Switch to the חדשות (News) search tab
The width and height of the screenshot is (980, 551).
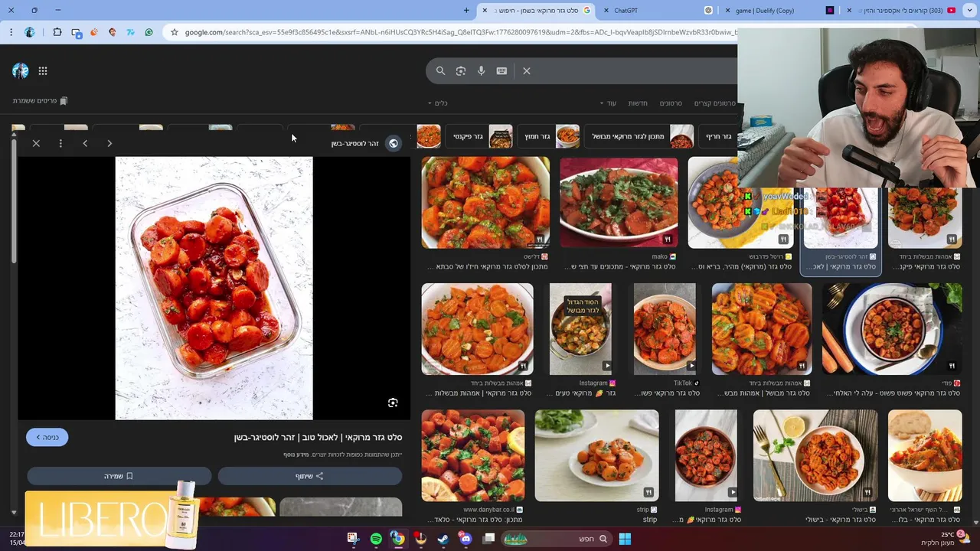[x=638, y=103]
